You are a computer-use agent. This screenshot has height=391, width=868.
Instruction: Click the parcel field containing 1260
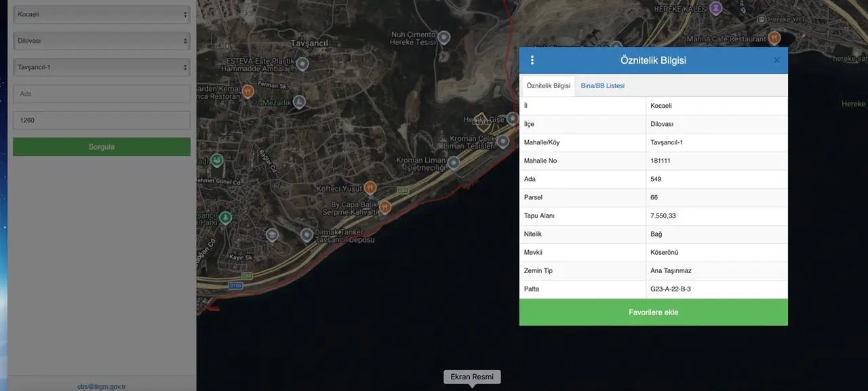pyautogui.click(x=102, y=120)
